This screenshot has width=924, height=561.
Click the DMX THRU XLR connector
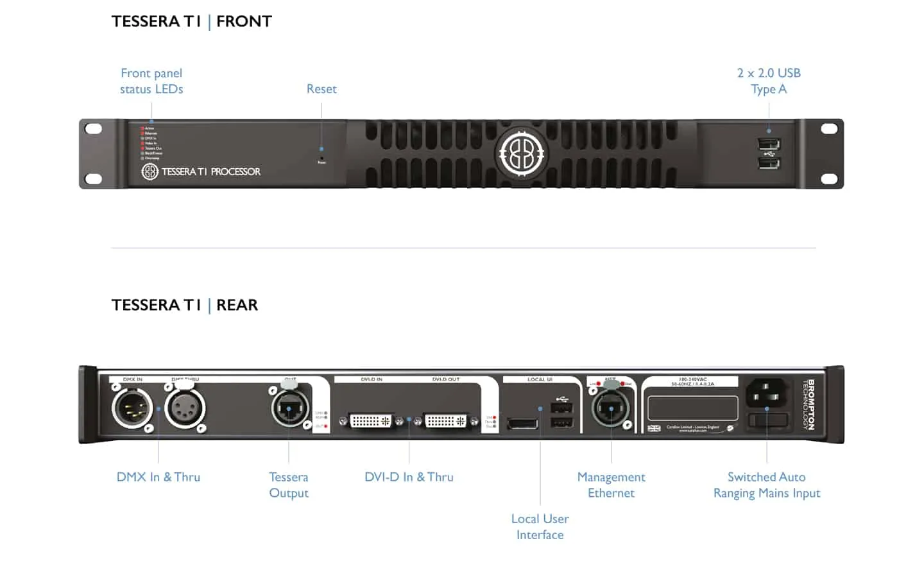185,408
